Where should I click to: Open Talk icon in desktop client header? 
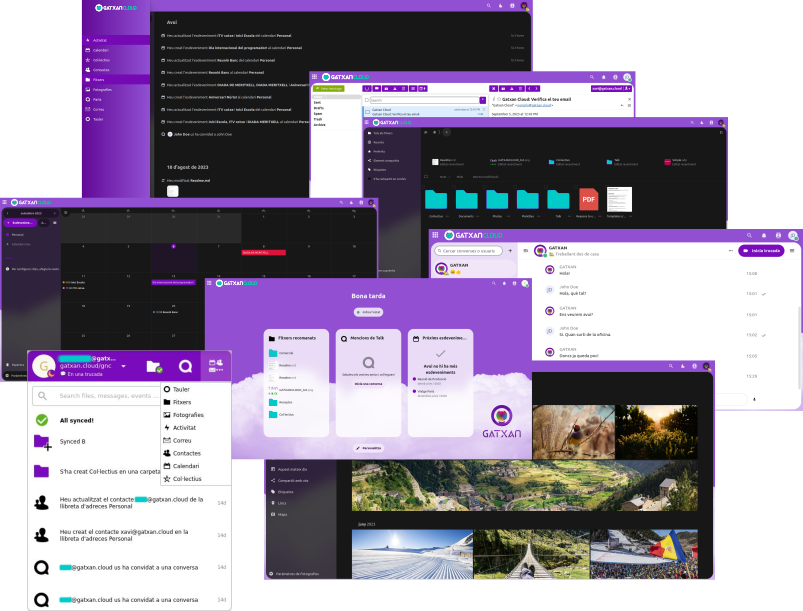185,366
